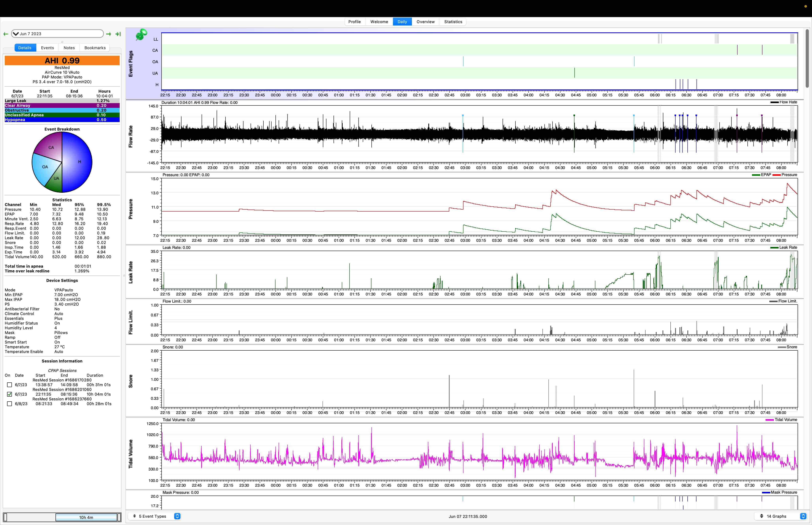The height and width of the screenshot is (525, 812).
Task: Click the green pushpin on Event Flags graph
Action: [141, 34]
